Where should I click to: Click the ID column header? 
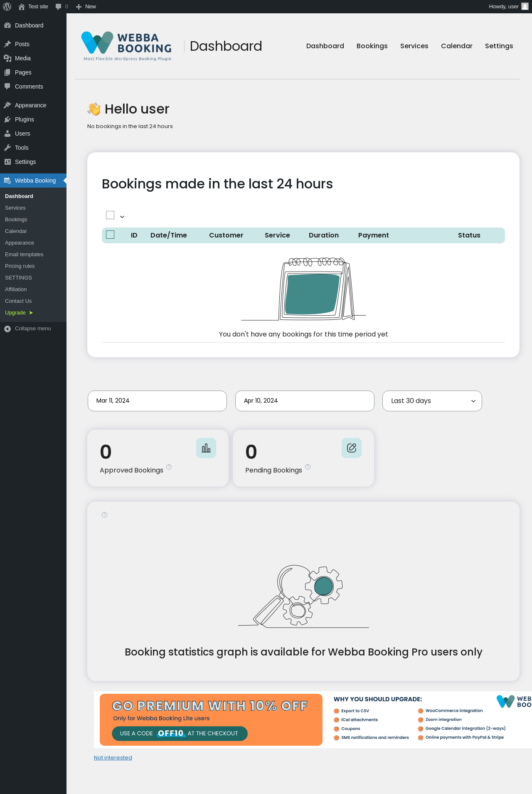coord(134,235)
